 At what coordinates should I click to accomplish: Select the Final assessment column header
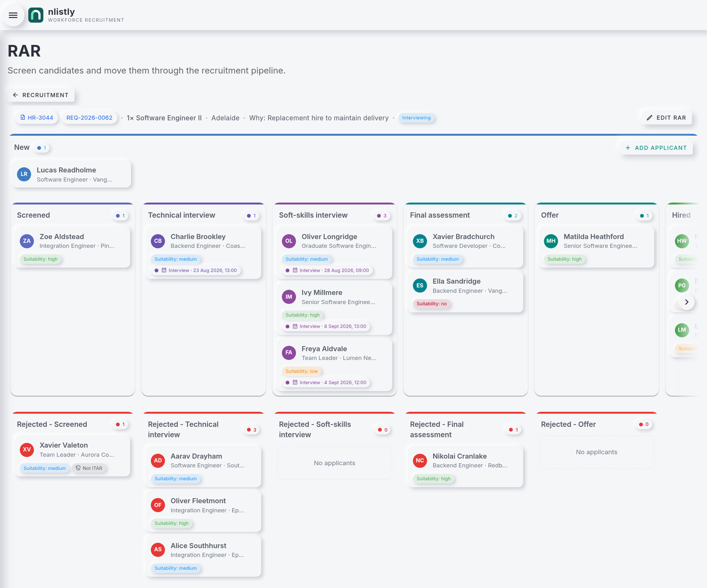point(440,215)
